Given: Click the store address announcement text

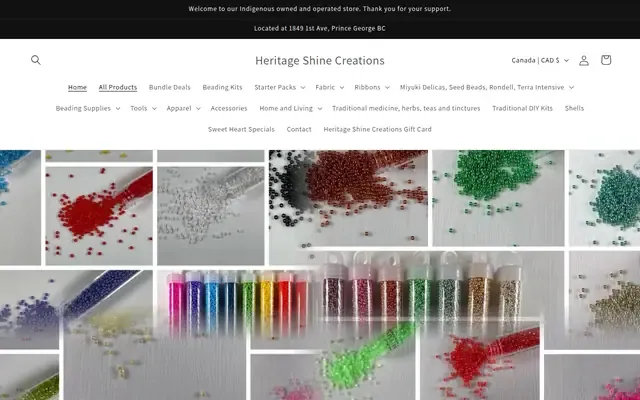Looking at the screenshot, I should tap(320, 28).
